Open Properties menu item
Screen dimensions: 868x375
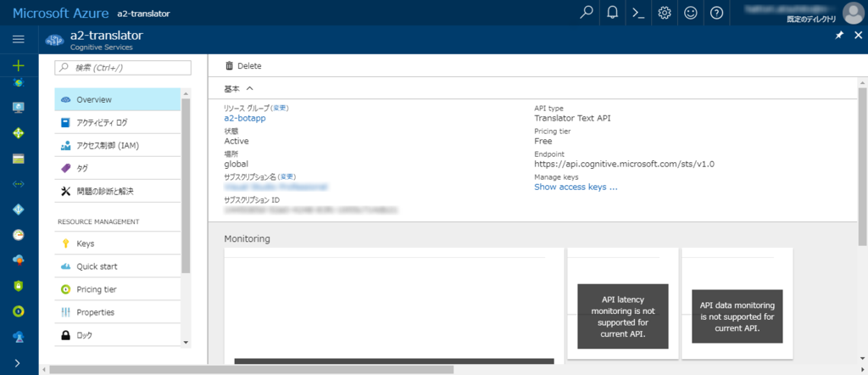click(117, 312)
